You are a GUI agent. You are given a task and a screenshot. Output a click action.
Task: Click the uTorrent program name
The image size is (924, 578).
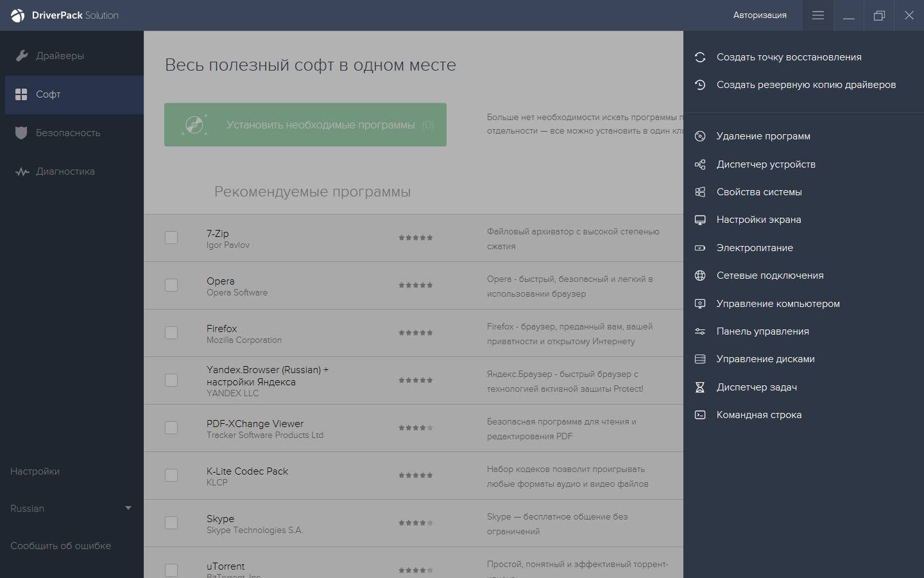click(226, 566)
